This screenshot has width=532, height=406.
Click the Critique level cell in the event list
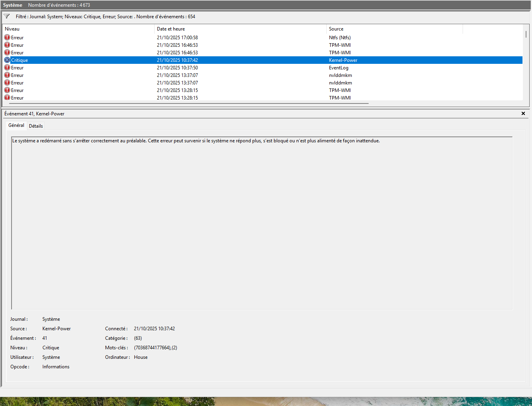pos(19,60)
